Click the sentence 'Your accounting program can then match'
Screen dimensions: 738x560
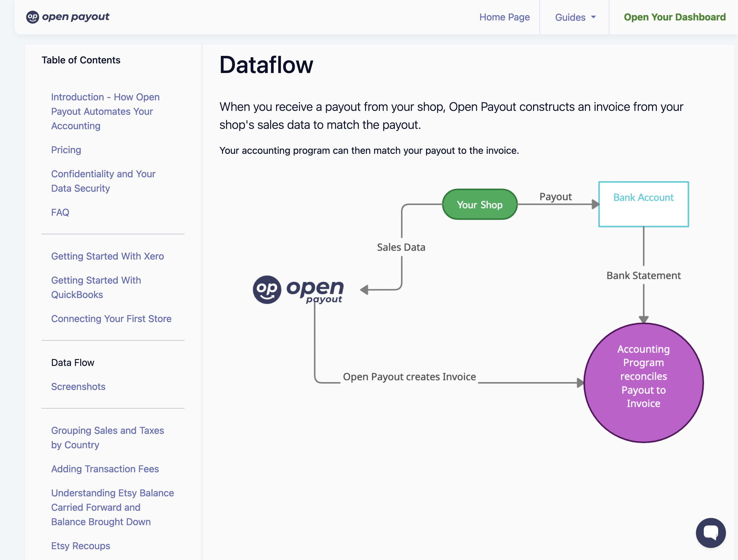pyautogui.click(x=369, y=151)
